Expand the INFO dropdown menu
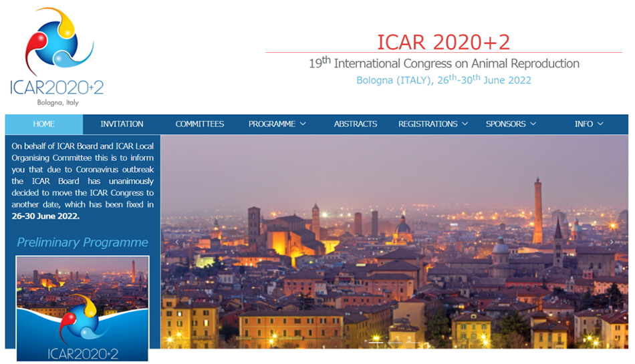The image size is (635, 364). click(588, 124)
